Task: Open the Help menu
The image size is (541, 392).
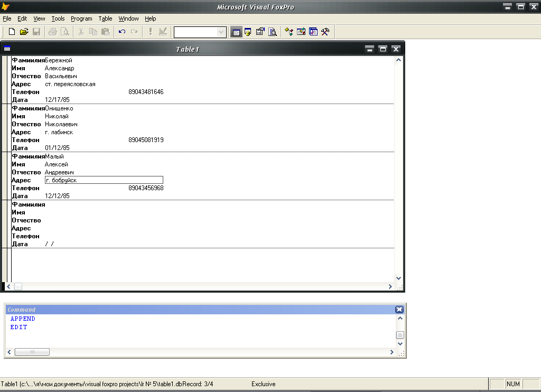Action: pos(150,18)
